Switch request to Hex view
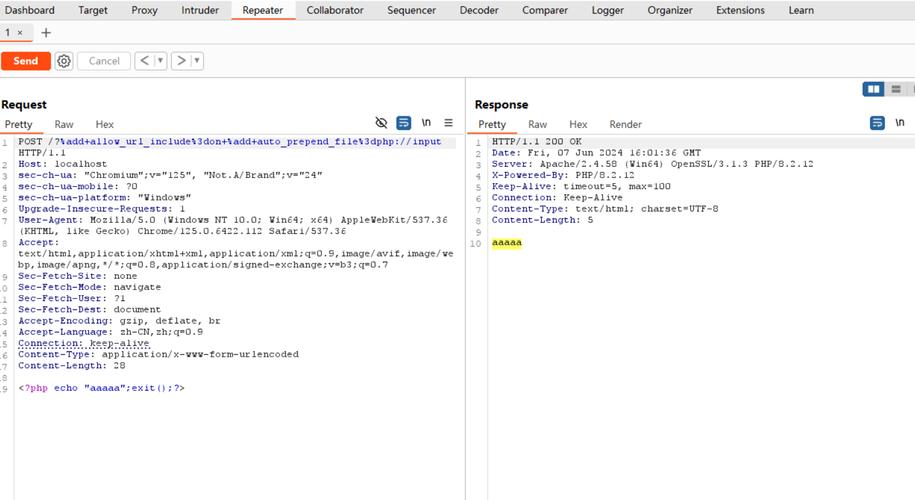Viewport: 915px width, 500px height. (104, 124)
